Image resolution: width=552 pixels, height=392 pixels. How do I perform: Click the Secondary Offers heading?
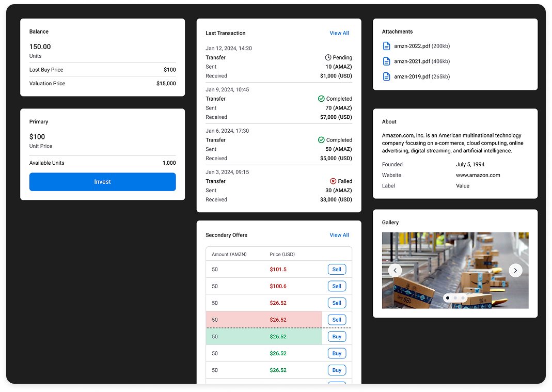tap(226, 235)
